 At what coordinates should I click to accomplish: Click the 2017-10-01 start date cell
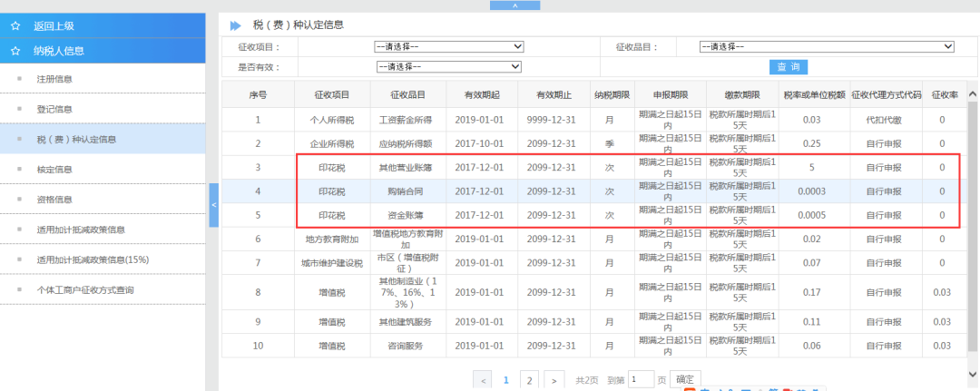coord(481,143)
